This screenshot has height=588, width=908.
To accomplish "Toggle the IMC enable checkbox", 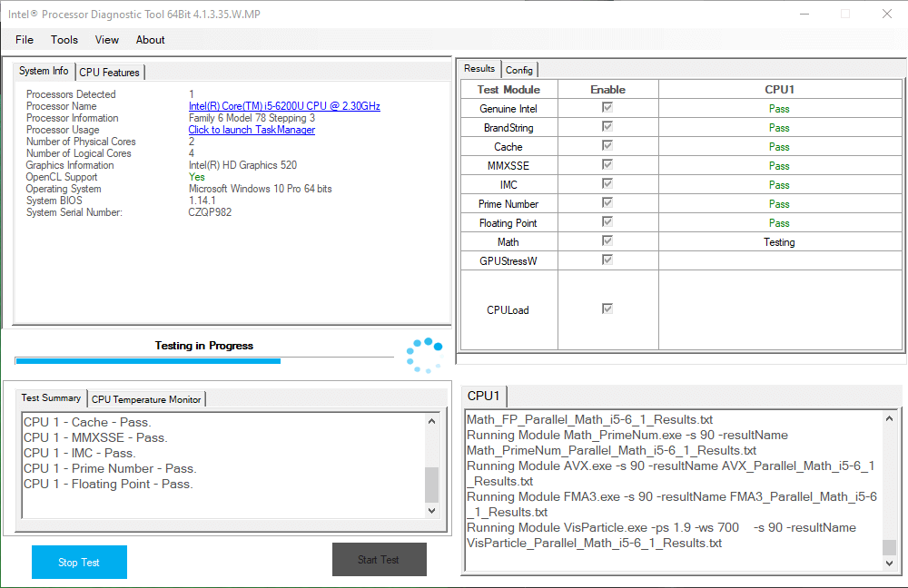I will click(607, 184).
